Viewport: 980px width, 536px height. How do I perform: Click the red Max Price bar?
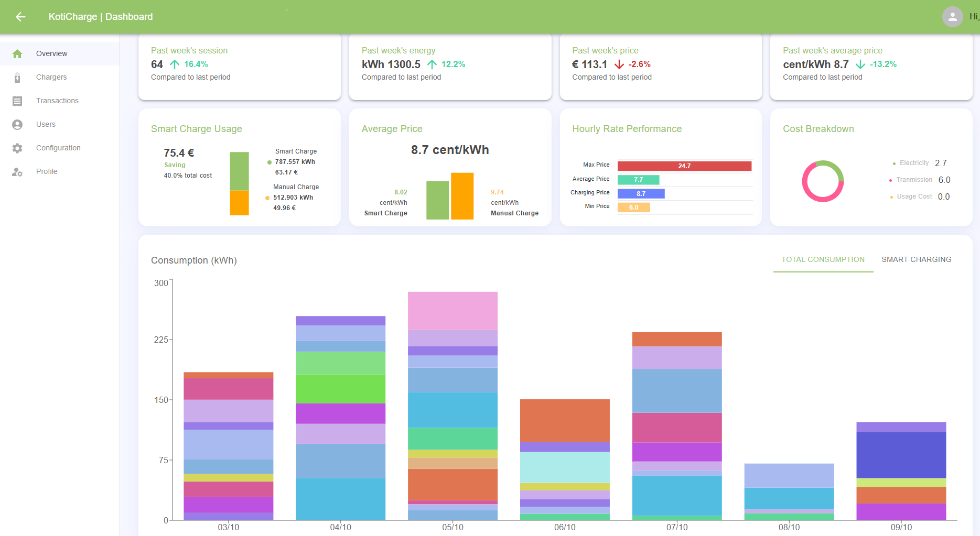(684, 166)
